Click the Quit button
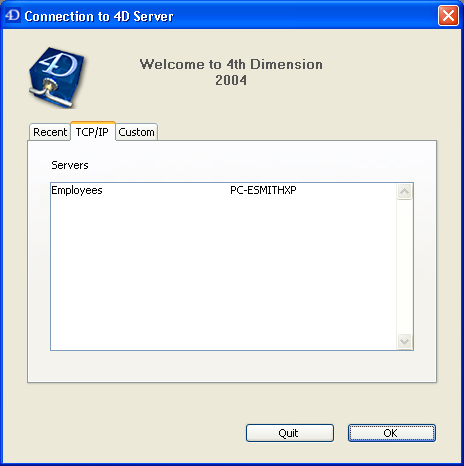 pos(290,433)
